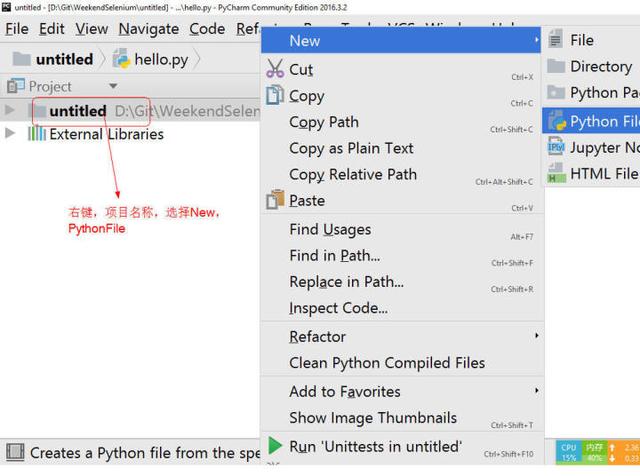Select Find Usages from context menu
The height and width of the screenshot is (476, 640).
pyautogui.click(x=330, y=229)
